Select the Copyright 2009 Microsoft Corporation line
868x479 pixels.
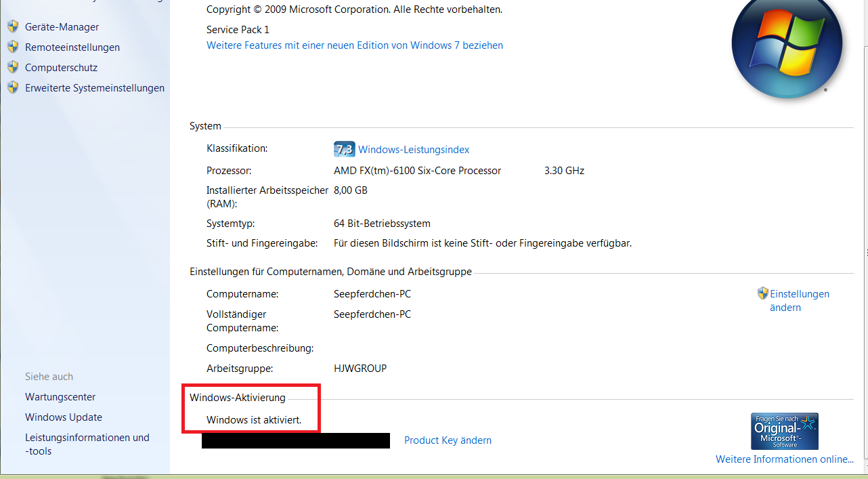coord(354,9)
